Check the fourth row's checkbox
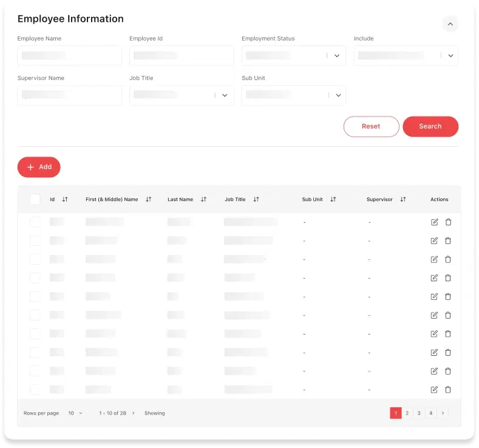 [x=35, y=278]
